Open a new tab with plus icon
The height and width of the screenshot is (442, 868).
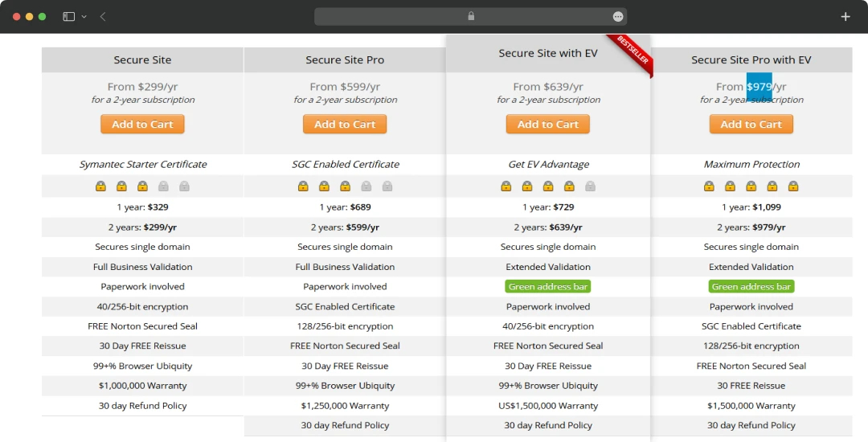coord(845,17)
